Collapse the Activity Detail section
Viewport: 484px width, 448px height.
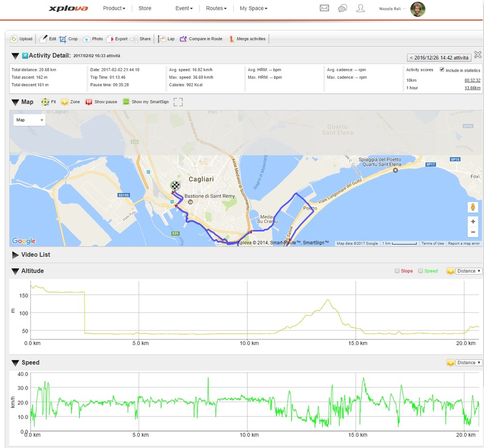(15, 56)
